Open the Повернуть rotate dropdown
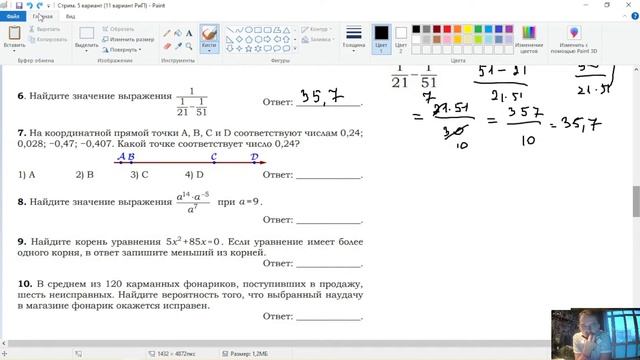 (x=122, y=50)
